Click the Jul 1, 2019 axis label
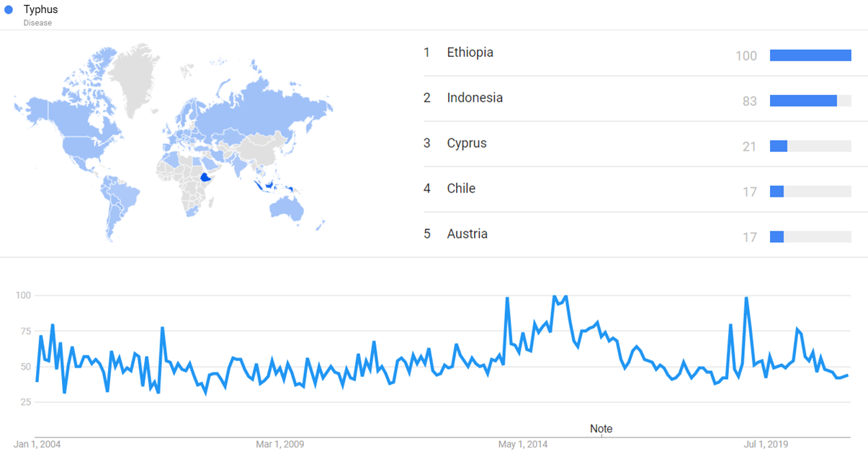Viewport: 868px width, 472px height. (765, 445)
